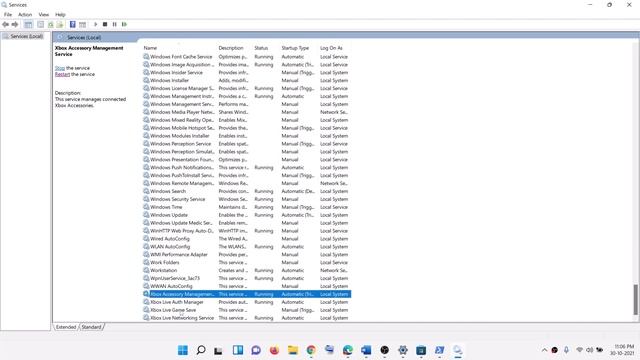Click the Stop the service link
This screenshot has height=360, width=640.
60,68
